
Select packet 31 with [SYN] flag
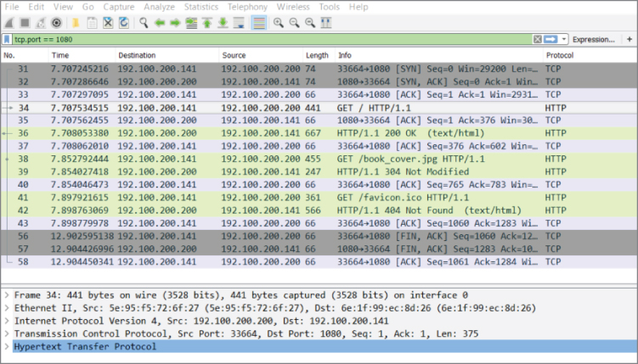pos(319,69)
